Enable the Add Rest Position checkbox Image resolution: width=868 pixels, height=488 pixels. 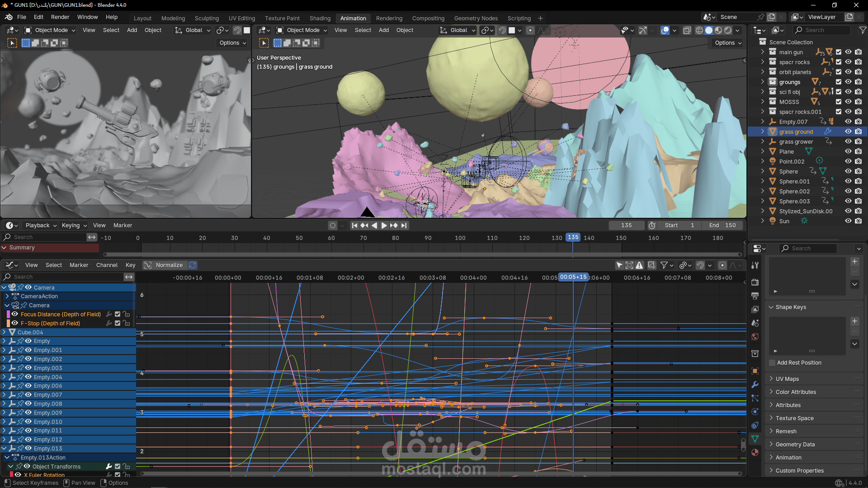click(x=772, y=363)
